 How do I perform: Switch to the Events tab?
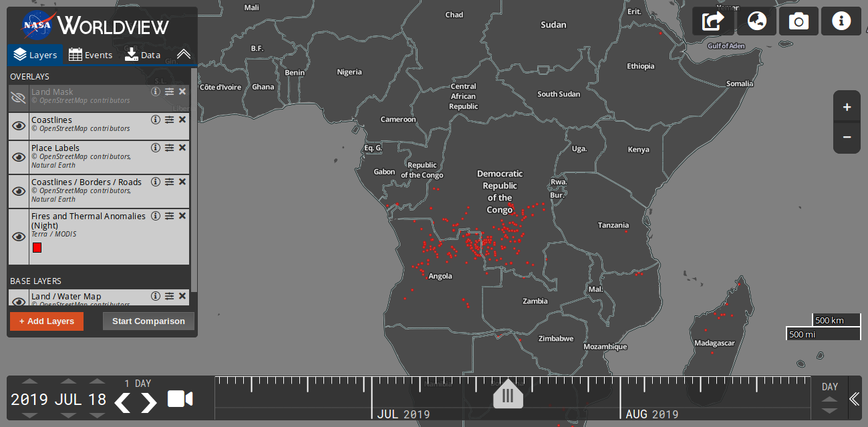coord(91,55)
